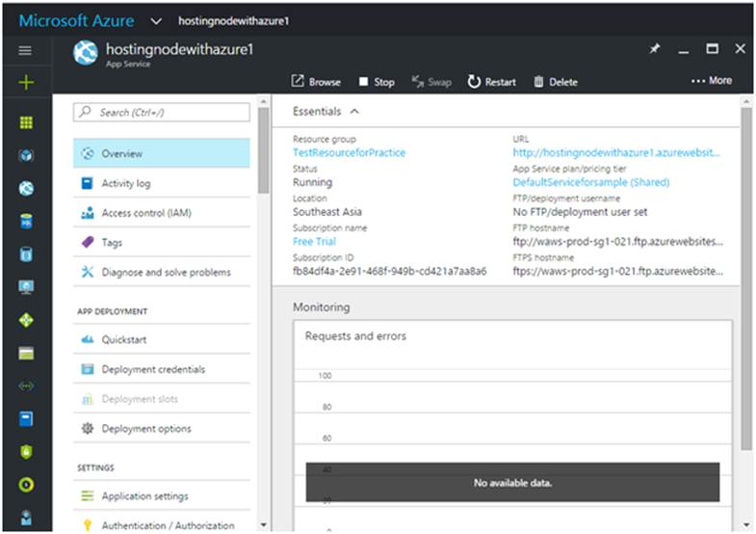Stop the app service
This screenshot has height=534, width=756.
pos(377,82)
